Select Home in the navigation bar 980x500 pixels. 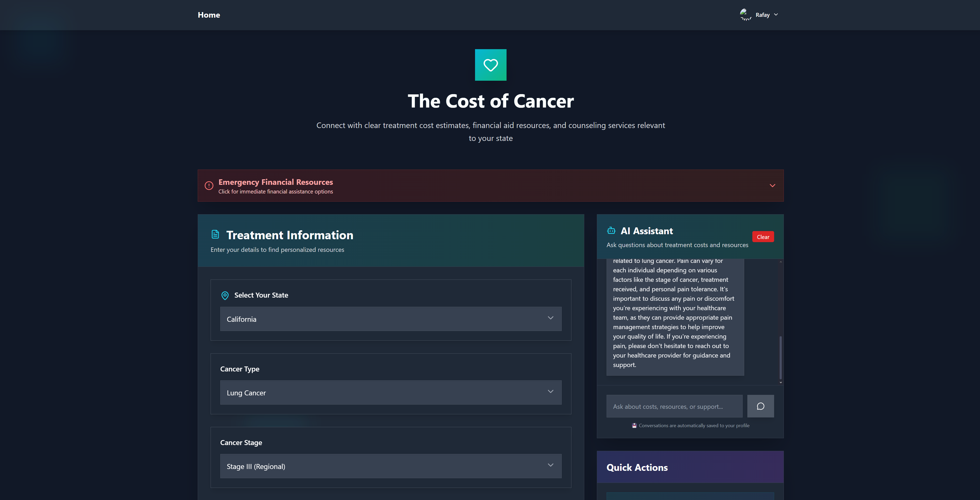coord(208,15)
